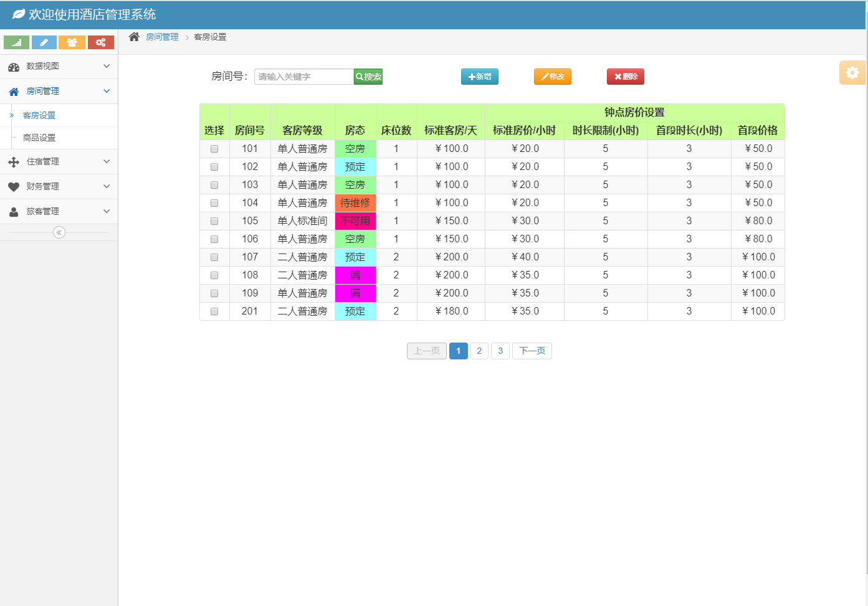
Task: Click the orange users shortcut icon
Action: [72, 42]
